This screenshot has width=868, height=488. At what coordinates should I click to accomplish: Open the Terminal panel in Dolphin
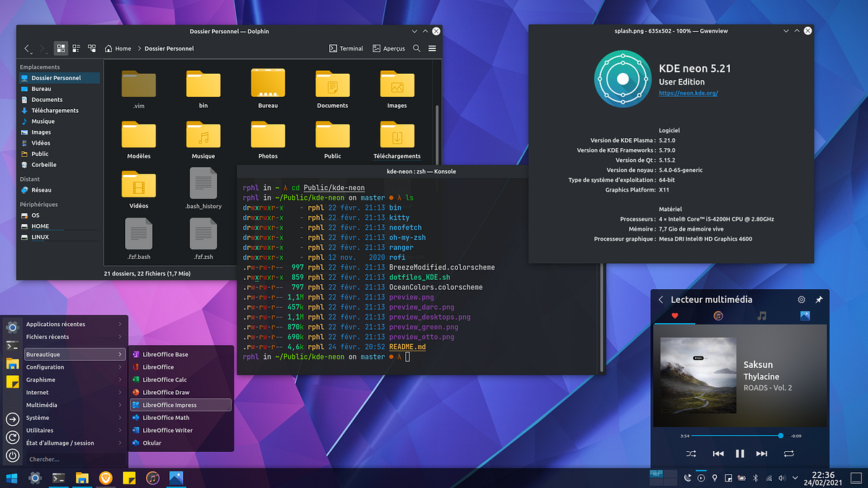[x=346, y=48]
